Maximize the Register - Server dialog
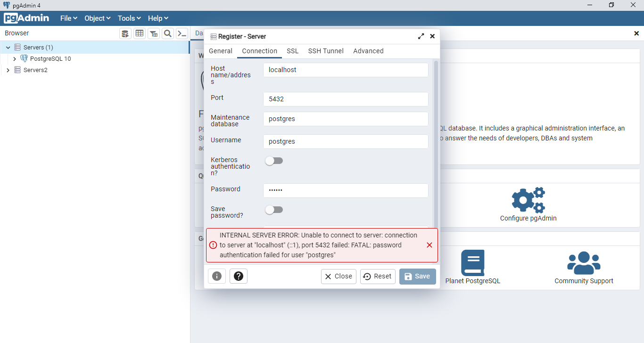 pos(421,36)
